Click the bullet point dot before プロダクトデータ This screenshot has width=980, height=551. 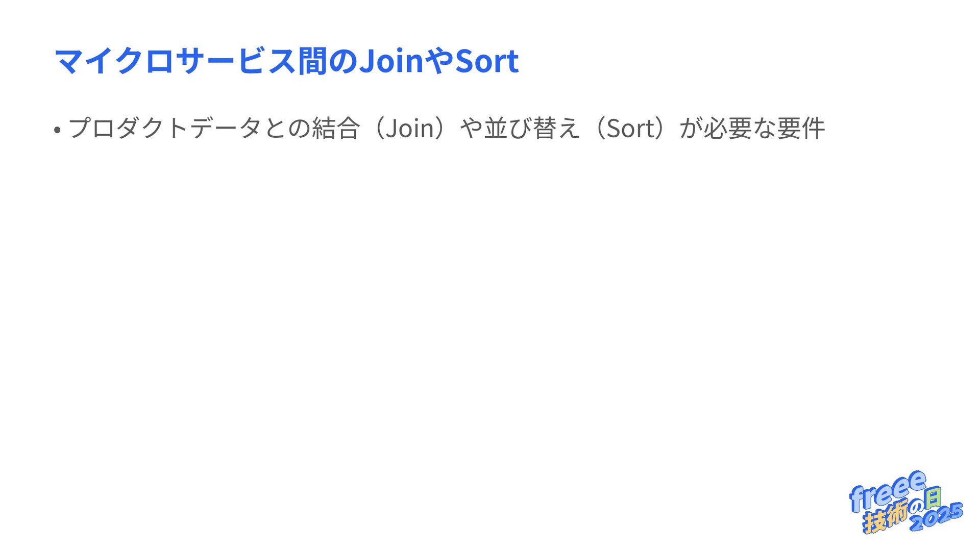pos(57,130)
